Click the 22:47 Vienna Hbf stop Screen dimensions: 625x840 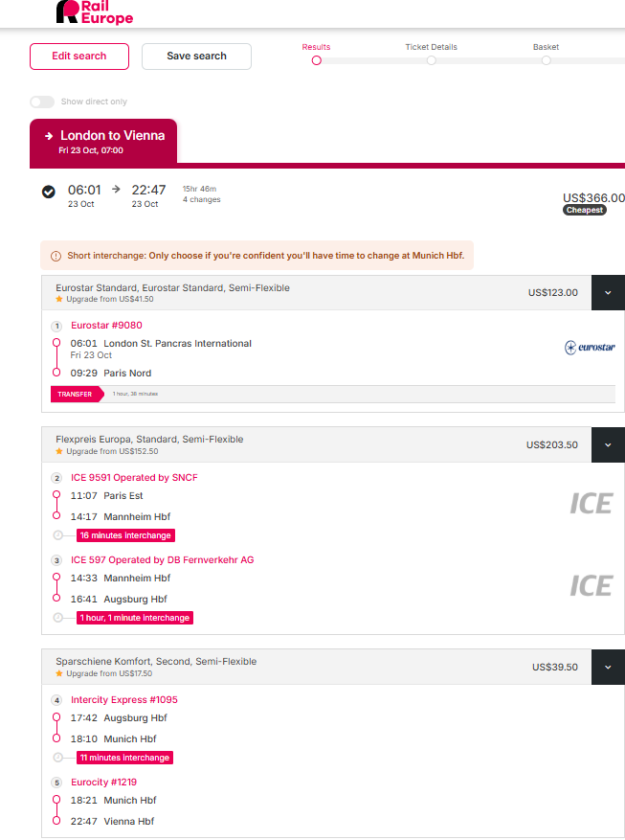[112, 821]
